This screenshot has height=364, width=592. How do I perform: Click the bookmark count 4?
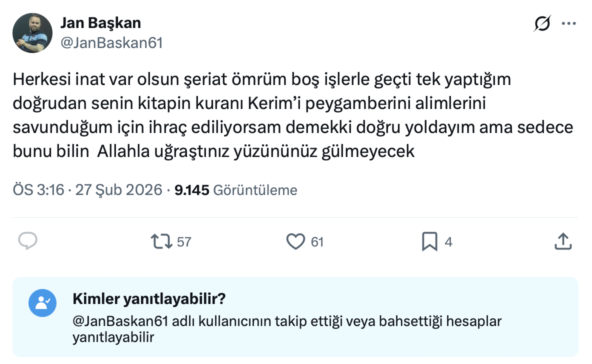(x=448, y=242)
